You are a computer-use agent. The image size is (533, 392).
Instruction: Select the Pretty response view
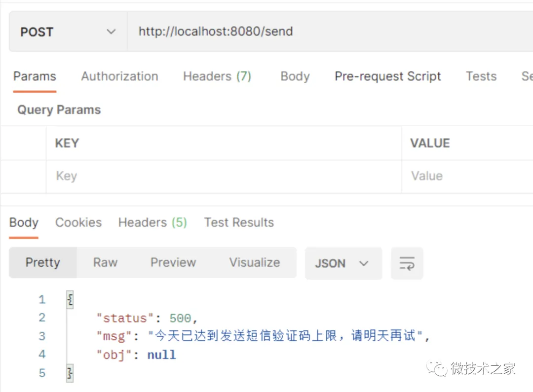tap(42, 263)
